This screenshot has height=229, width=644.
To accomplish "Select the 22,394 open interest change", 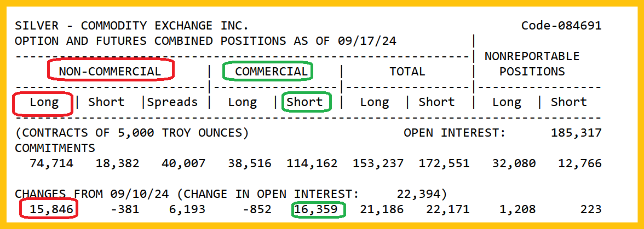I will 421,194.
